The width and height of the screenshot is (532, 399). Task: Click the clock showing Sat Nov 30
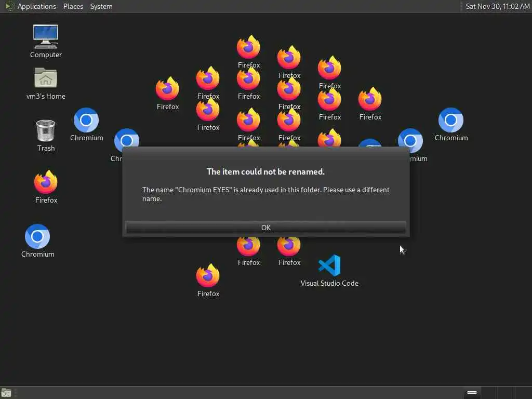coord(497,6)
